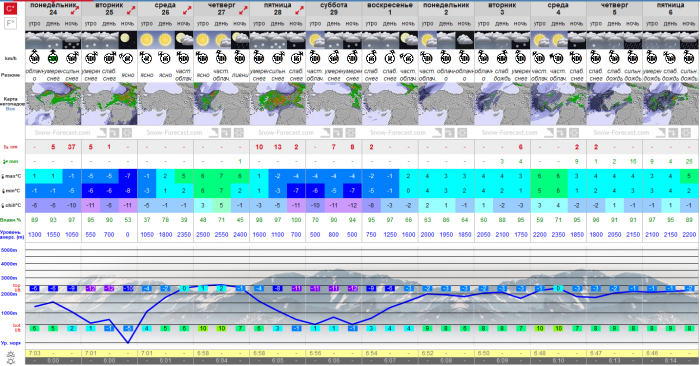
Task: Click Monday 2 night cloudy weather icon
Action: [x=464, y=40]
